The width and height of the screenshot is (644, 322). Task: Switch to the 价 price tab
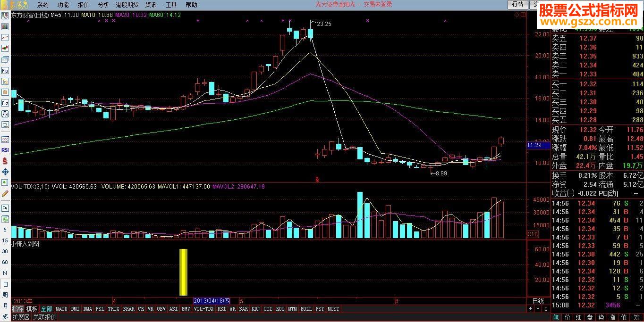point(568,317)
